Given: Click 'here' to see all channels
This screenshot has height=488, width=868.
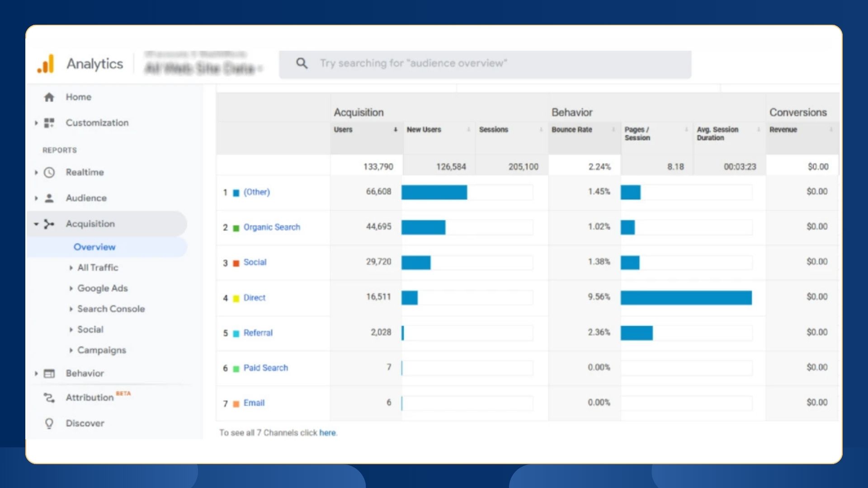Looking at the screenshot, I should (327, 433).
